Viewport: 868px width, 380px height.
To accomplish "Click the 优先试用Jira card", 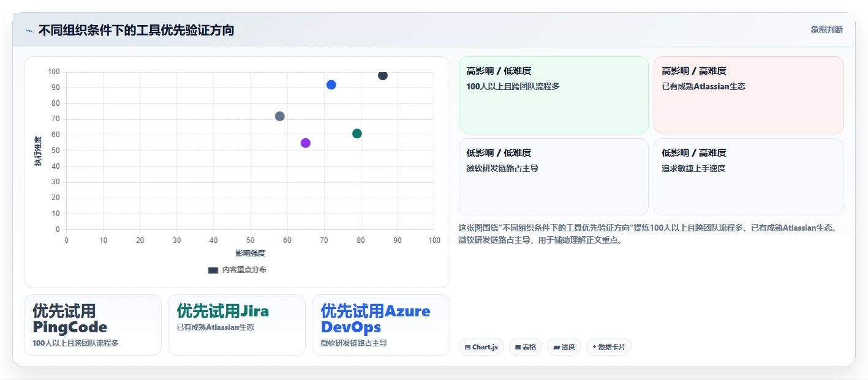I will (236, 325).
